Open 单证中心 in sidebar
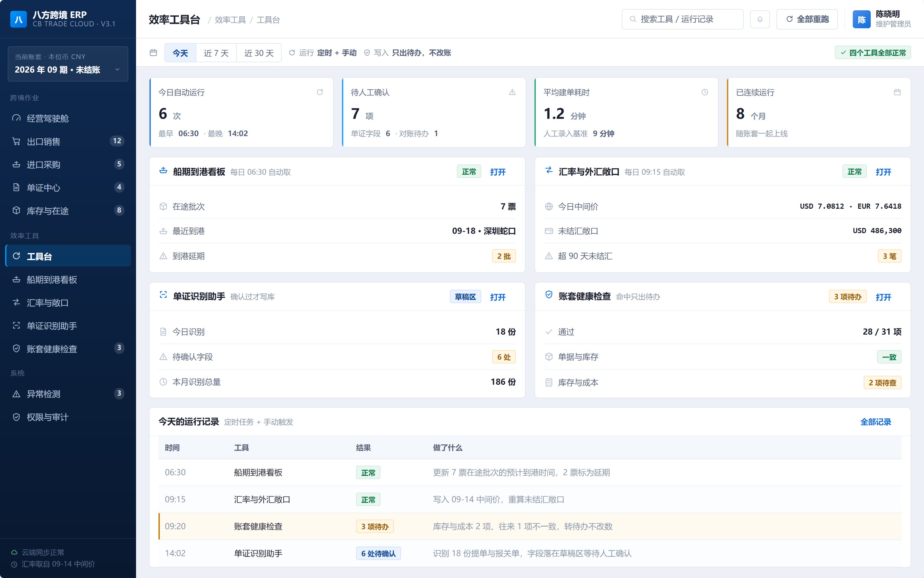 click(x=68, y=187)
